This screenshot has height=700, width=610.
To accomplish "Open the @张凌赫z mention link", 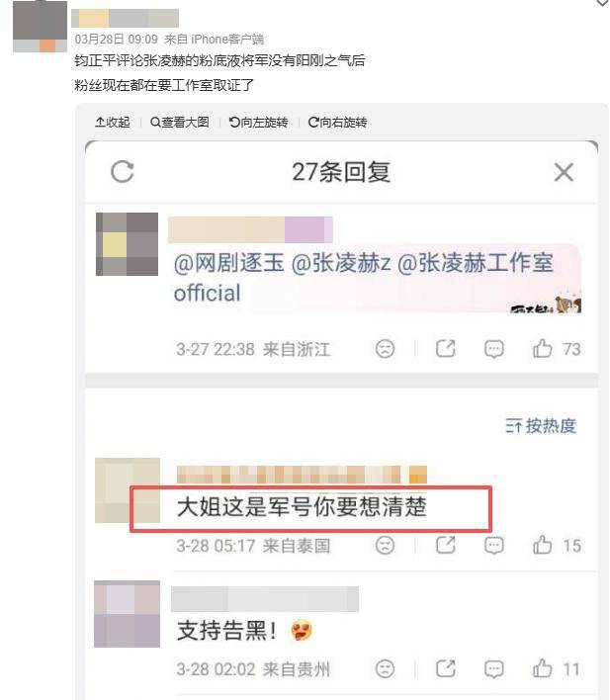I will click(341, 263).
